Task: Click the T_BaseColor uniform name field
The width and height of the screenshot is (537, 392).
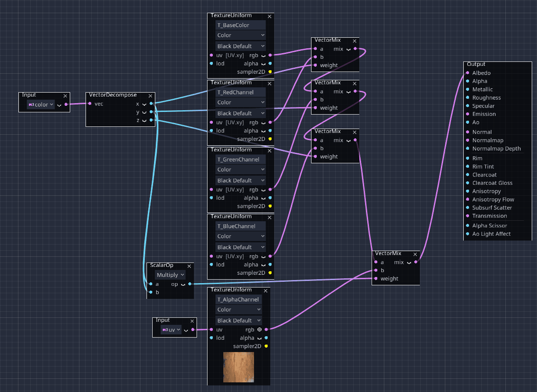Action: pyautogui.click(x=240, y=25)
